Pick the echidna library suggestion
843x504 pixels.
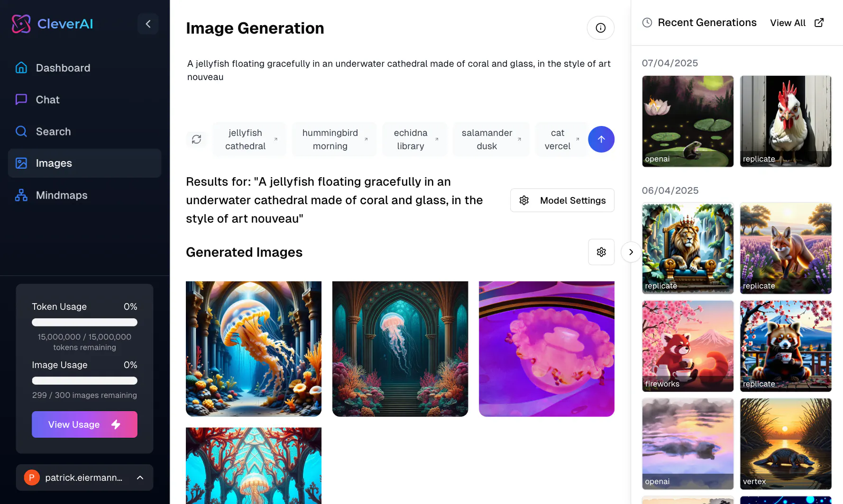point(414,139)
